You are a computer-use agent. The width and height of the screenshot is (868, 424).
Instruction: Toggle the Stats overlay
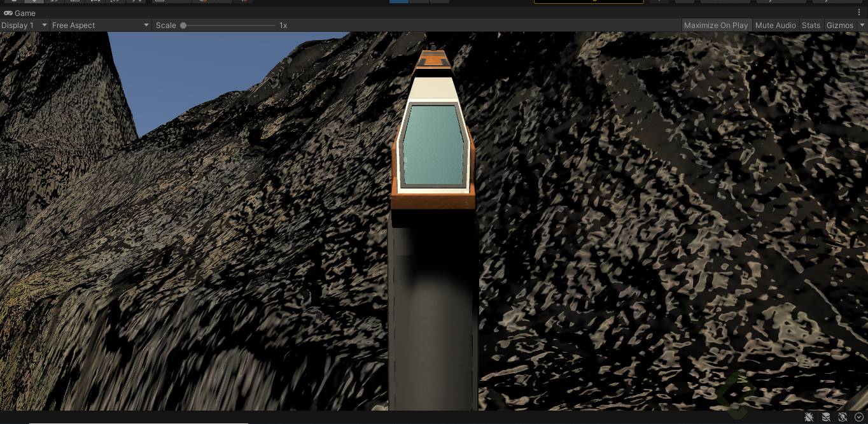[x=811, y=25]
